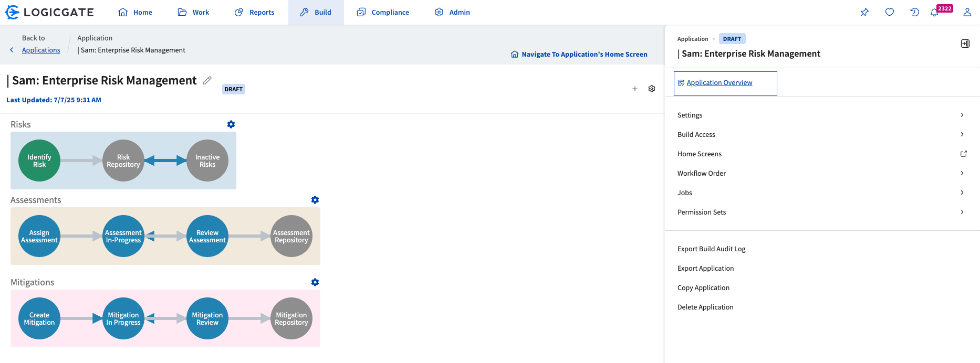Expand the Jobs row
This screenshot has height=363, width=980.
click(822, 193)
